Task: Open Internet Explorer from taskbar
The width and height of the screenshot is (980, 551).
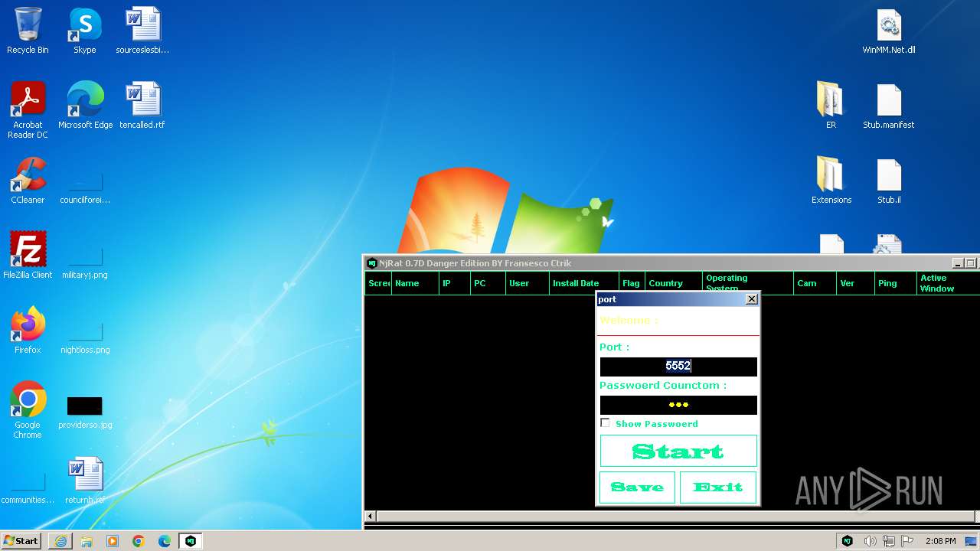Action: [60, 541]
